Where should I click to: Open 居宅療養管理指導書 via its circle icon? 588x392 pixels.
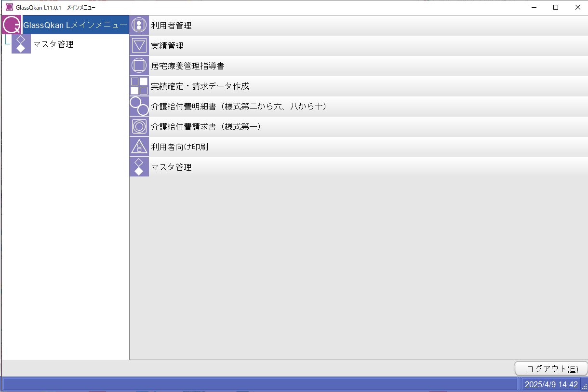click(x=139, y=65)
